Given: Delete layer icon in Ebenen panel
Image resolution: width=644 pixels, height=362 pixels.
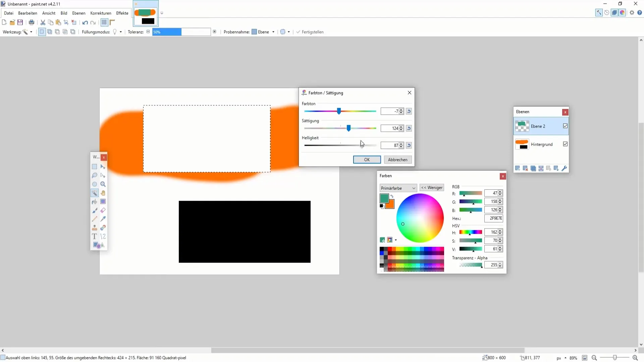Looking at the screenshot, I should [525, 168].
